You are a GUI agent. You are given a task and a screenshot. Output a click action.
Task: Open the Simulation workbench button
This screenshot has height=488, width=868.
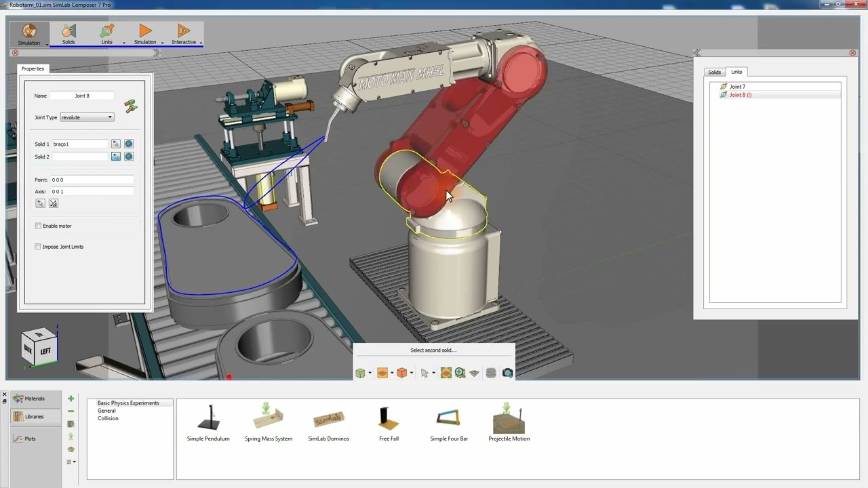pos(28,34)
